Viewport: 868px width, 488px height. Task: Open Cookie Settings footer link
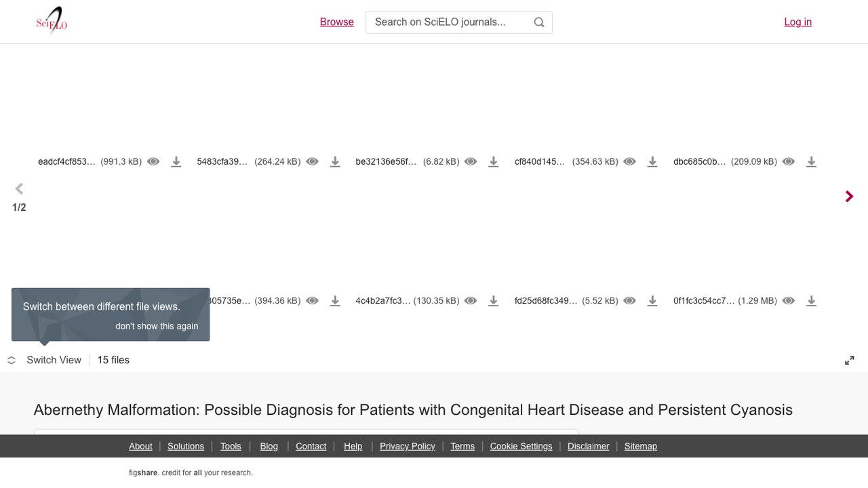pos(521,446)
